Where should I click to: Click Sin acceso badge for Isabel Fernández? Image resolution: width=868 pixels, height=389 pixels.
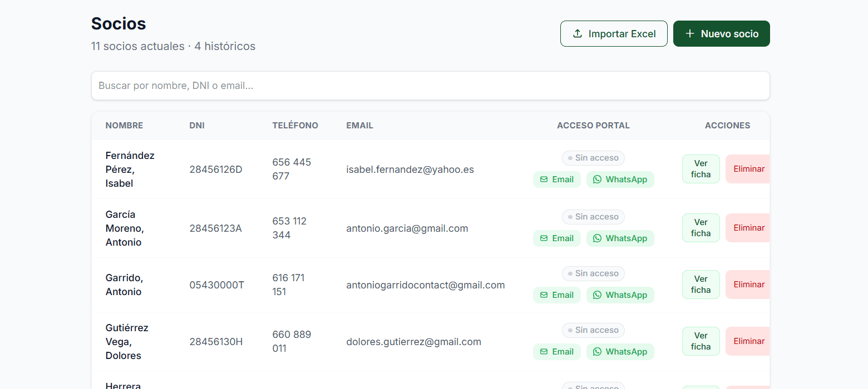pos(593,158)
